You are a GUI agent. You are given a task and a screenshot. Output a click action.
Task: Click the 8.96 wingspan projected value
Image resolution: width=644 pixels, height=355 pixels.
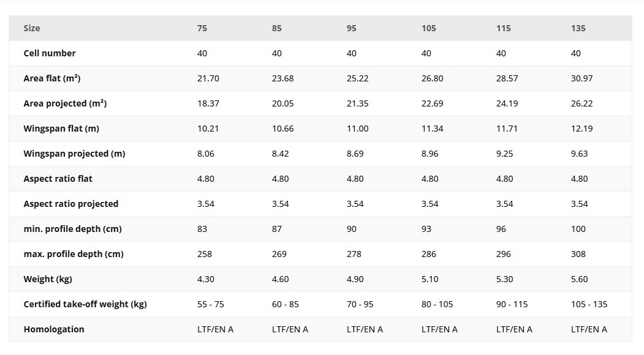[x=430, y=154]
